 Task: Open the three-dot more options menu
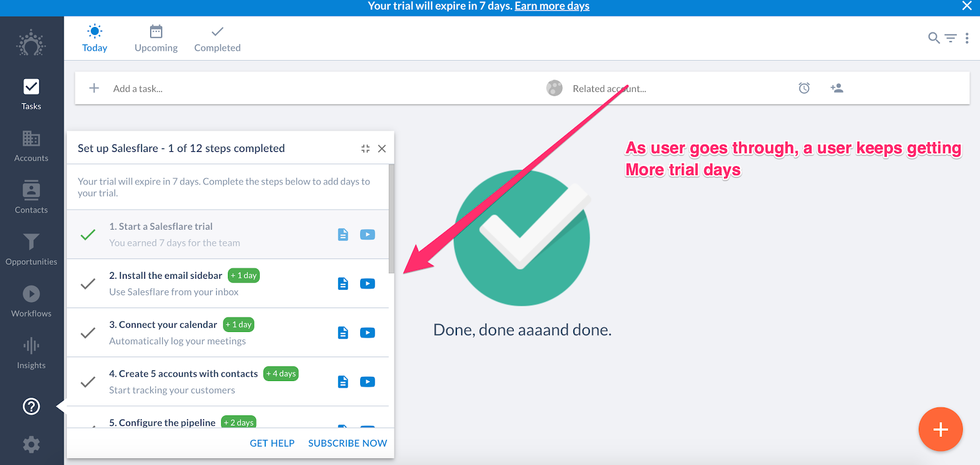pos(967,38)
